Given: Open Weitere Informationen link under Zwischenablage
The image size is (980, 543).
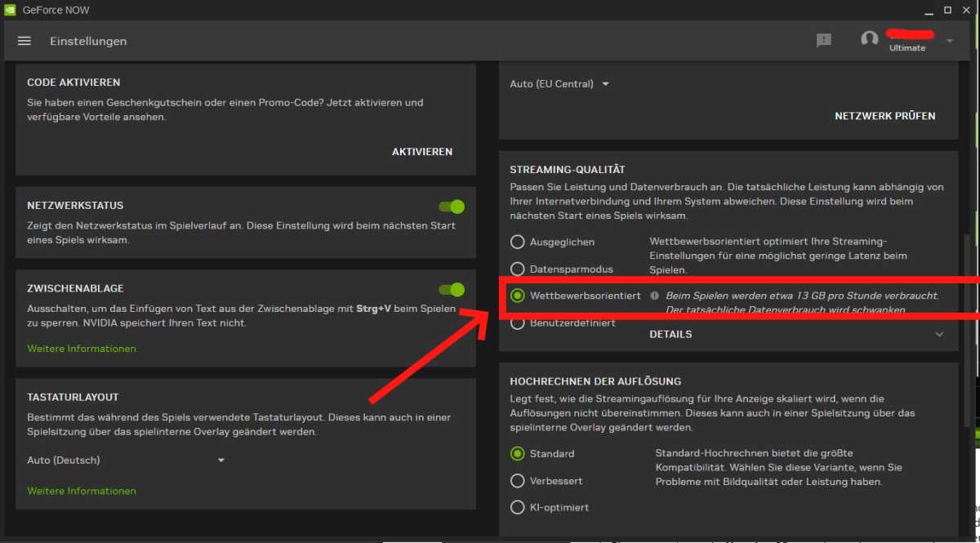Looking at the screenshot, I should point(82,349).
